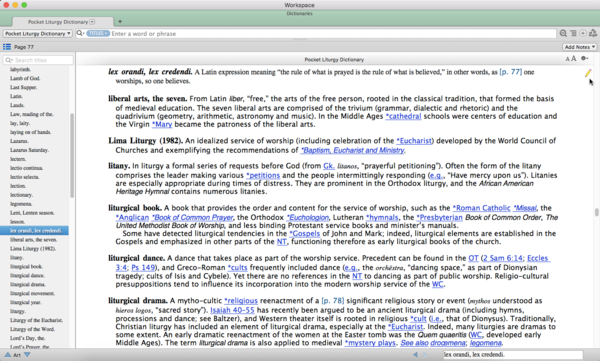Open the Isaiah 40-55 reference link
The height and width of the screenshot is (361, 600).
pos(232,310)
